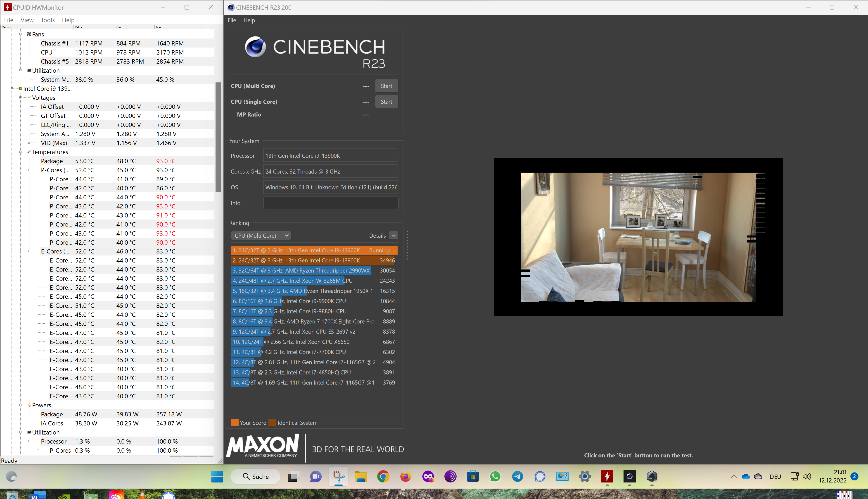Open HWMonitor Tools menu
This screenshot has height=499, width=868.
(47, 20)
